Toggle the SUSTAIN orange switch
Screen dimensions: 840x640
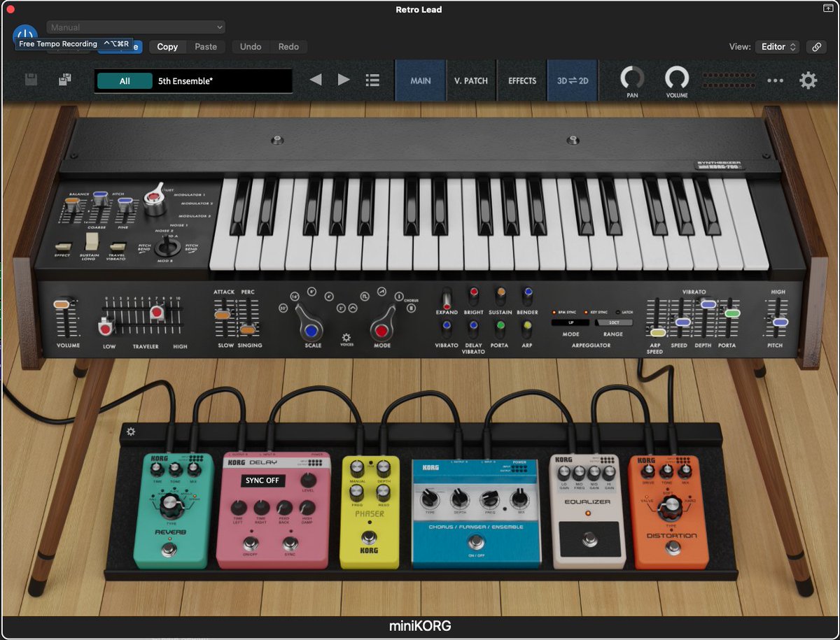click(x=500, y=295)
